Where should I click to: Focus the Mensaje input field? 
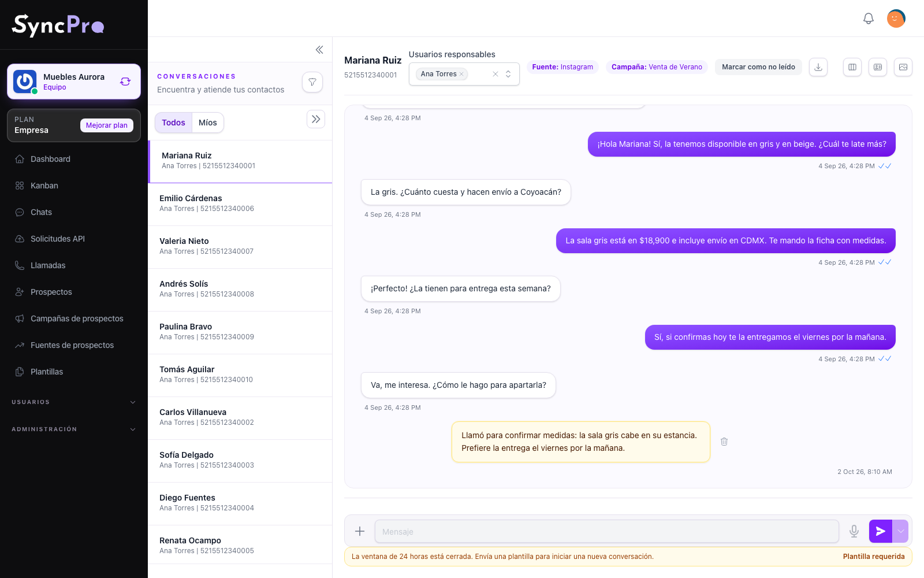click(x=607, y=531)
